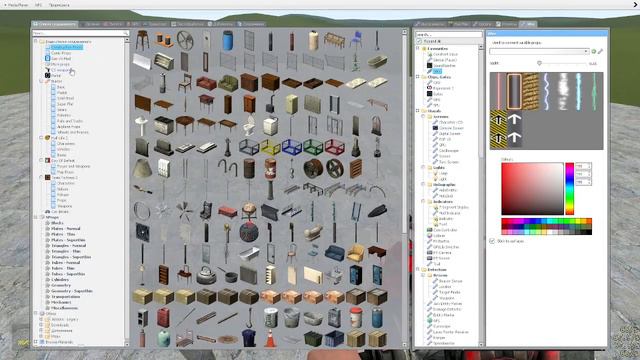This screenshot has width=640, height=360.
Task: Spawn the green cage prop
Action: coord(313,147)
